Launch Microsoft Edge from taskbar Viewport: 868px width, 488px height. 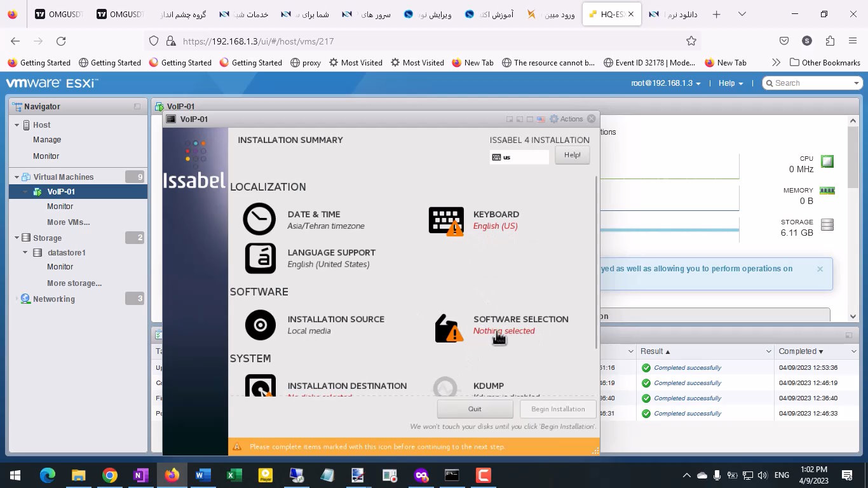[48, 475]
